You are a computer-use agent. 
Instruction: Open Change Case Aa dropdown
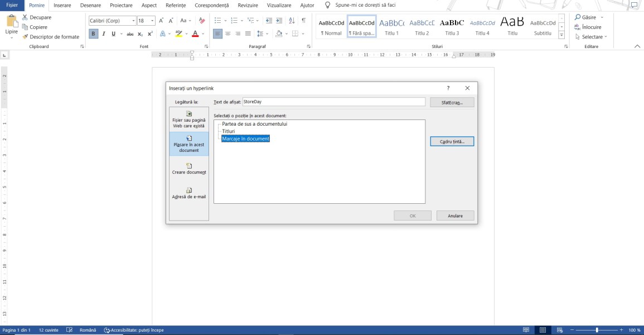point(186,21)
